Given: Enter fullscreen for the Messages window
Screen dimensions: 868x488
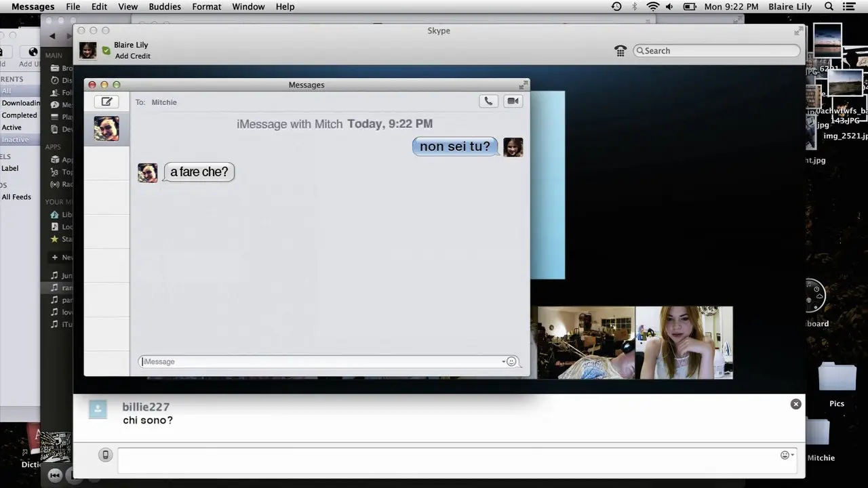Looking at the screenshot, I should click(x=523, y=85).
